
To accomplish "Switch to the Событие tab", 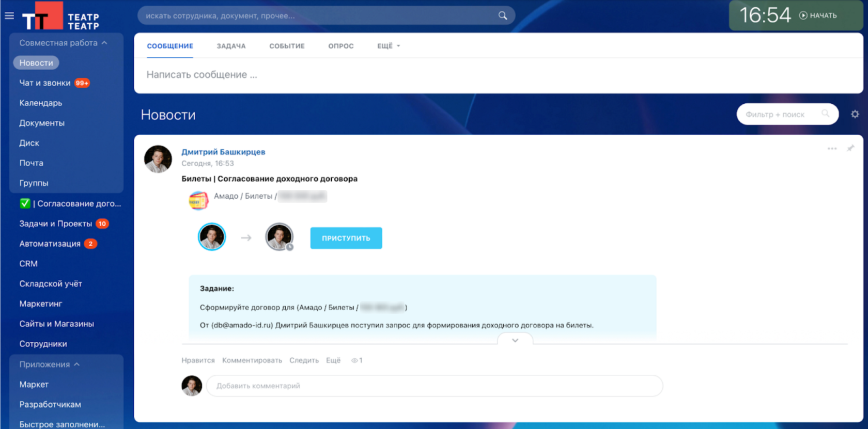I will click(x=287, y=46).
